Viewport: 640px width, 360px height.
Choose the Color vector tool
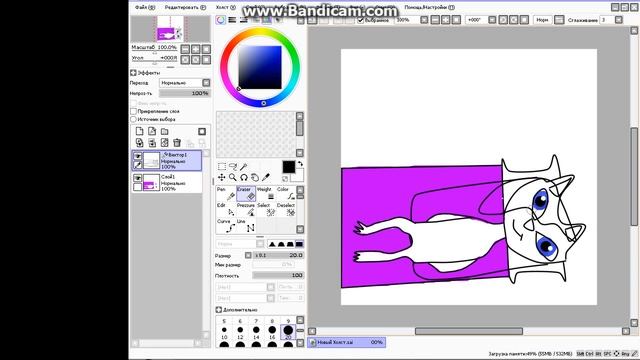point(286,194)
